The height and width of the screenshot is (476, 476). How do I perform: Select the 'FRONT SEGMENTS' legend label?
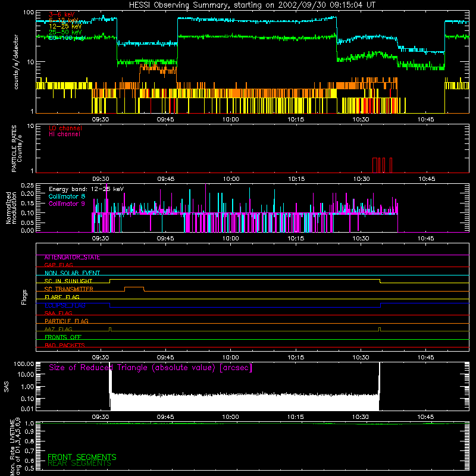[82, 457]
